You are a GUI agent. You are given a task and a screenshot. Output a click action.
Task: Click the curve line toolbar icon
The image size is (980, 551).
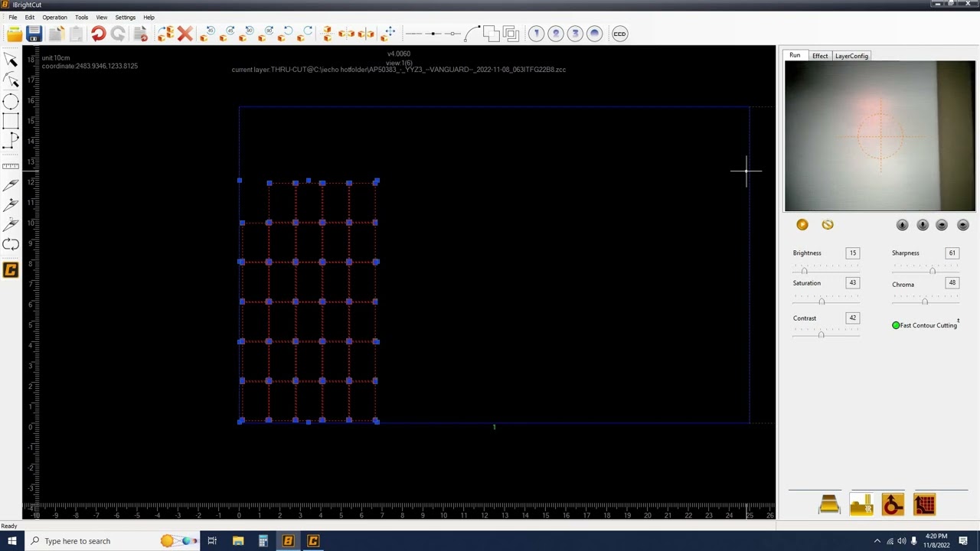point(472,33)
